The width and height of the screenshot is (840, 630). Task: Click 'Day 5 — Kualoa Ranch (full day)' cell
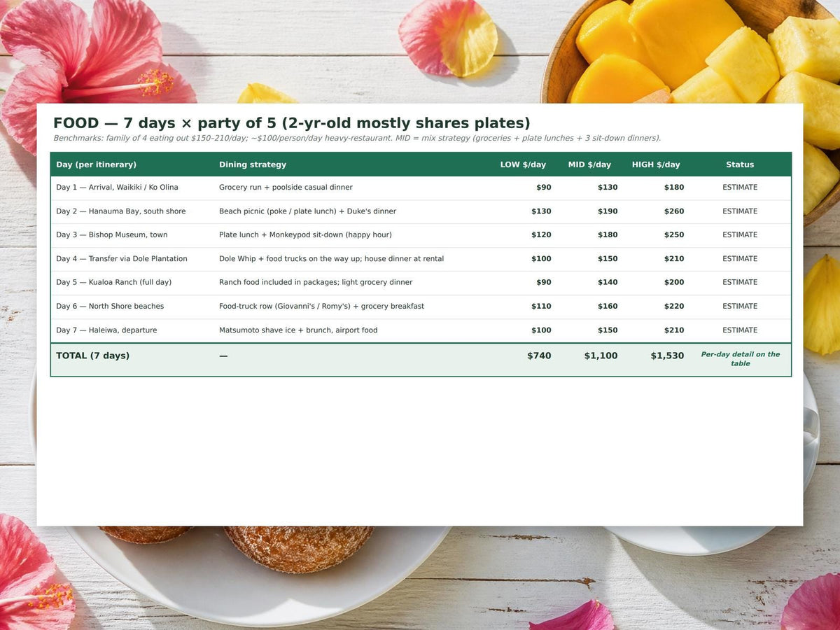tap(114, 283)
